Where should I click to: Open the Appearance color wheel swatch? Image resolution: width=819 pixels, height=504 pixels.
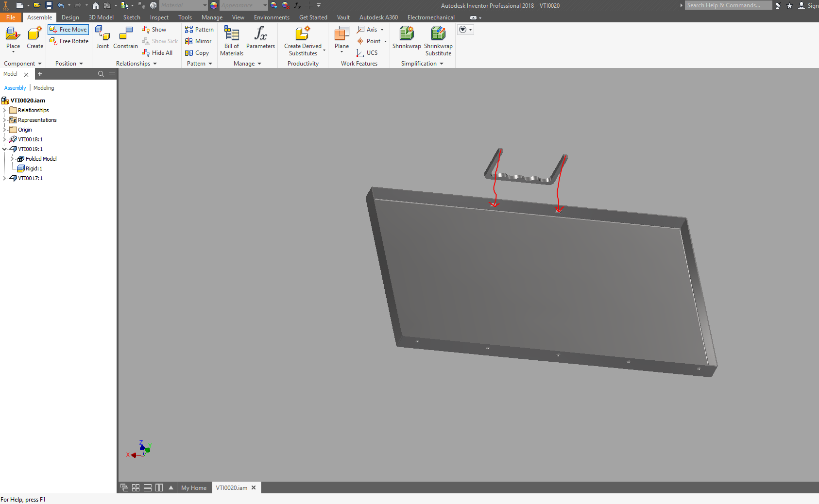coord(213,5)
